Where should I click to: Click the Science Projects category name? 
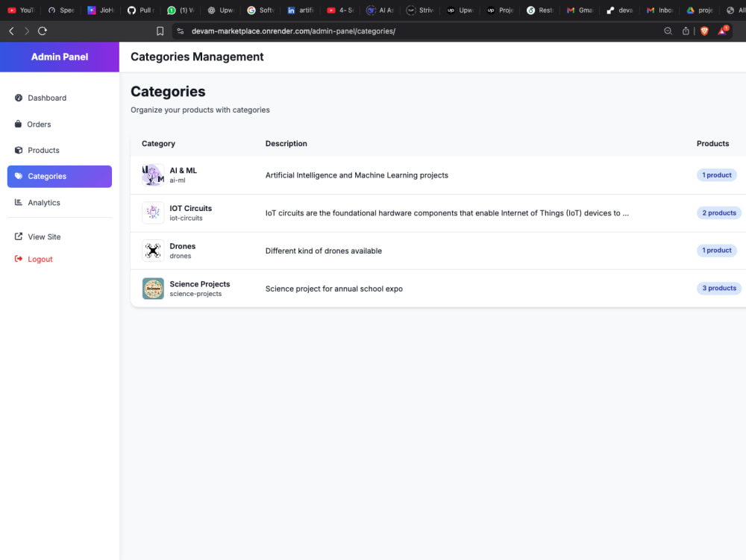(x=200, y=284)
